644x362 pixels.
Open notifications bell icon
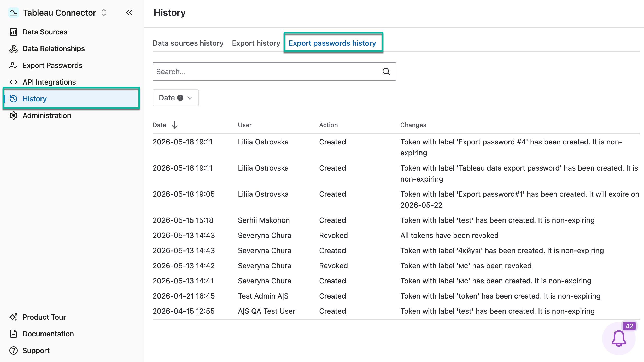pyautogui.click(x=619, y=338)
